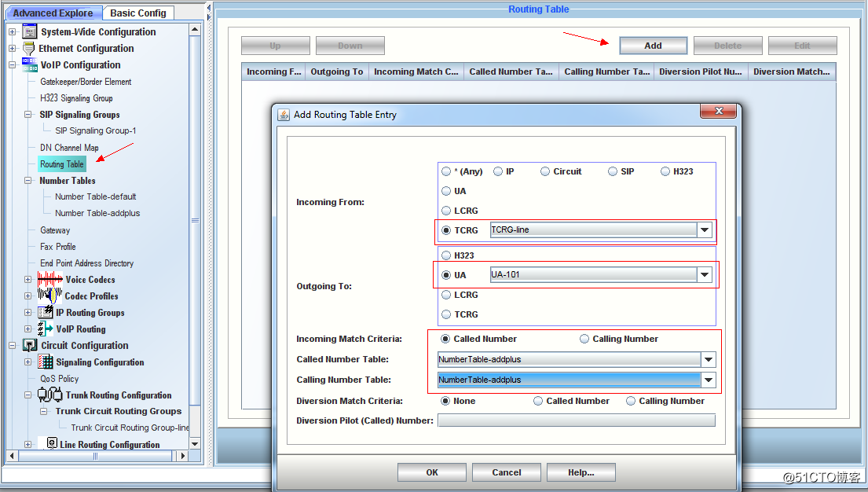Screen dimensions: 868x492
Task: Click the Codec Profiles icon
Action: (x=49, y=296)
